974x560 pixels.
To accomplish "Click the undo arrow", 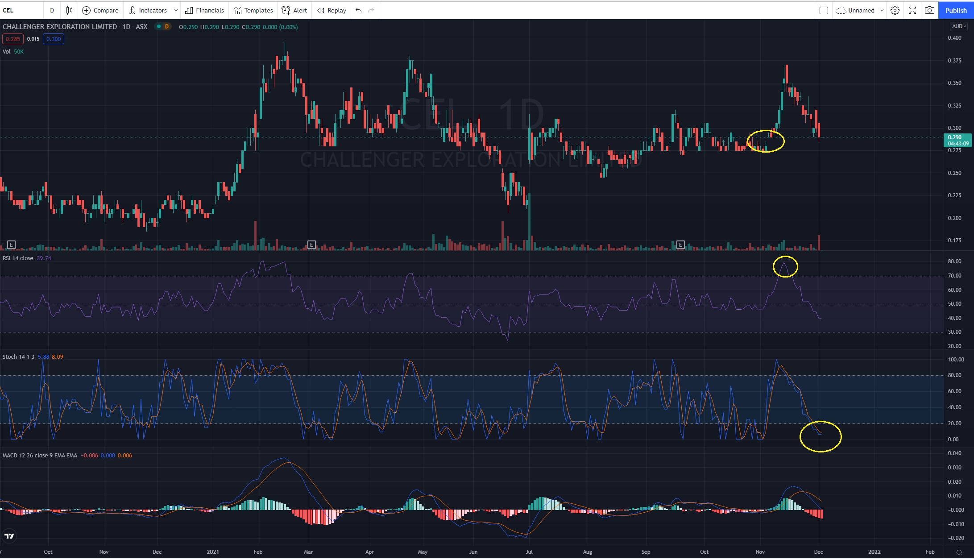I will 358,10.
